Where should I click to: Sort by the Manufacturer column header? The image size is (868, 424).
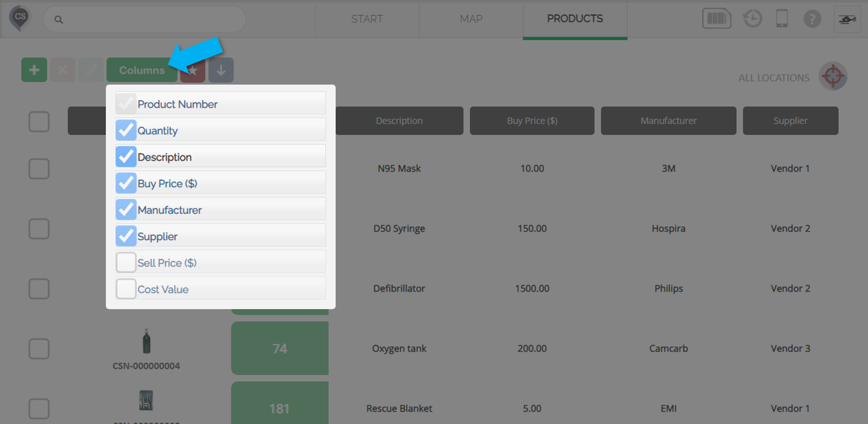(668, 120)
